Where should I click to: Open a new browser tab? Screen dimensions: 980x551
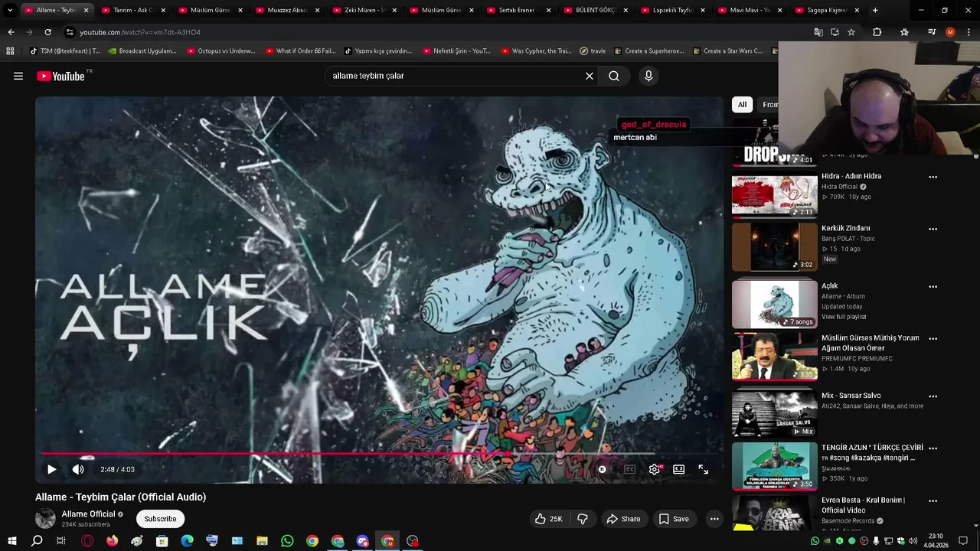tap(875, 10)
